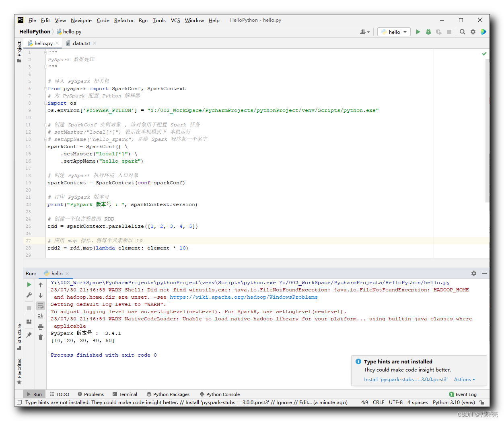
Task: Open the Terminal tool window
Action: click(125, 394)
